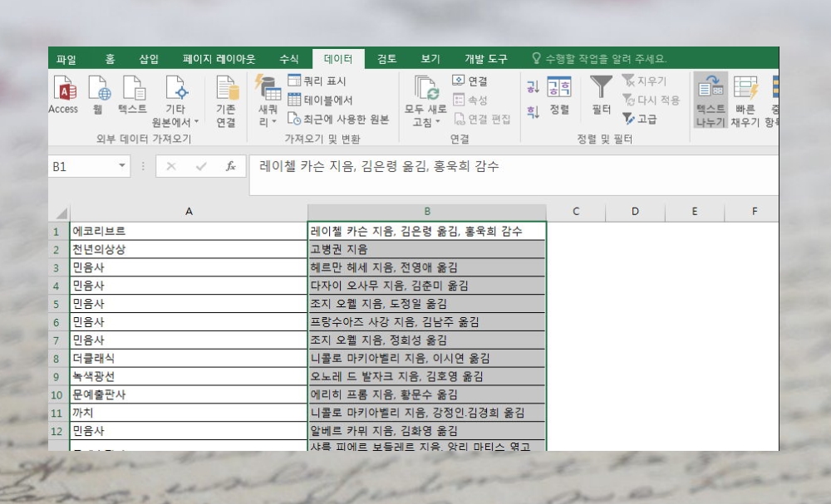Viewport: 831px width, 504px height.
Task: Click cell containing 에코리브르
Action: coord(189,232)
